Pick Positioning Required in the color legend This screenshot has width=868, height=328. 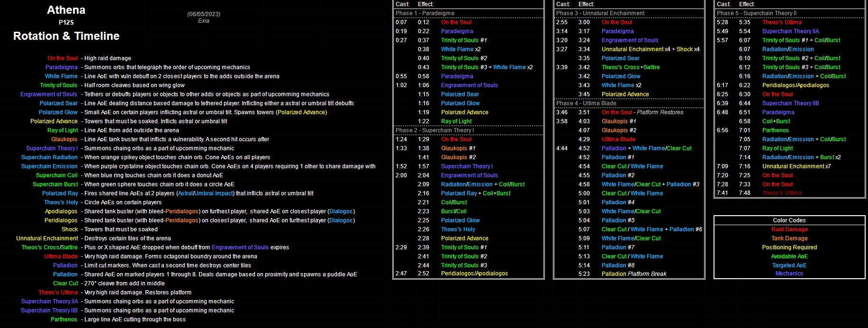pos(789,247)
